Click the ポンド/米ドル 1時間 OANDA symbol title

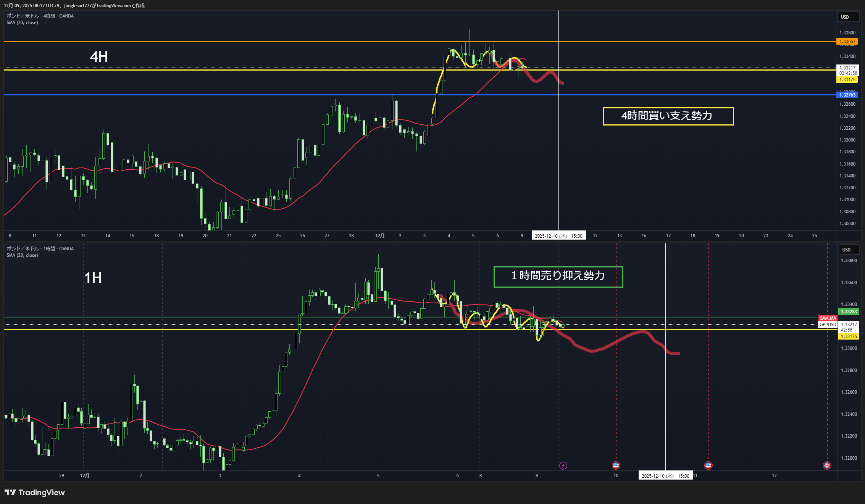(x=40, y=249)
